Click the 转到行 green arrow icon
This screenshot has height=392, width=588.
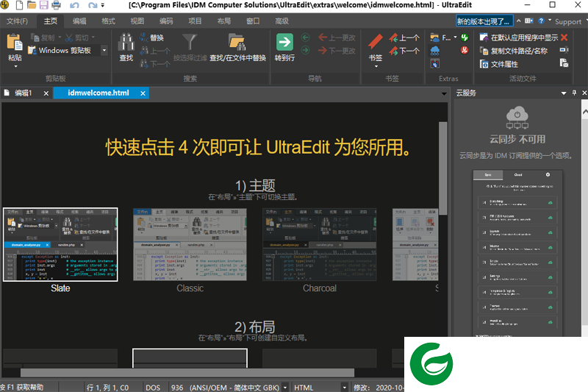tap(284, 42)
